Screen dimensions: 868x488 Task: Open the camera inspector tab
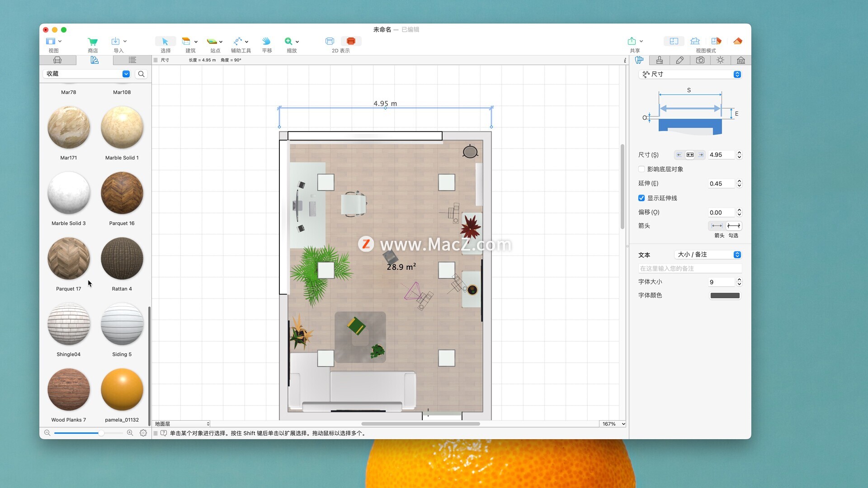[700, 60]
